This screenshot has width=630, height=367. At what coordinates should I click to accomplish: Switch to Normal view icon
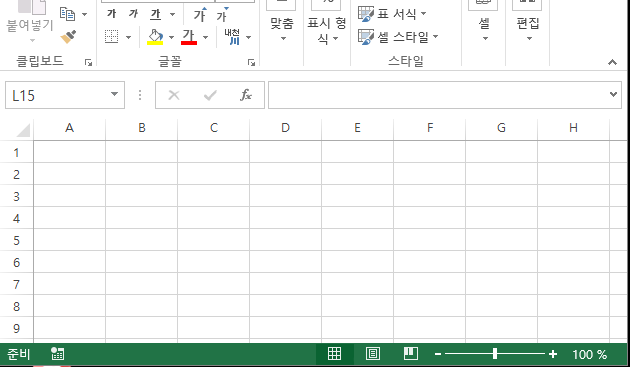(x=334, y=354)
